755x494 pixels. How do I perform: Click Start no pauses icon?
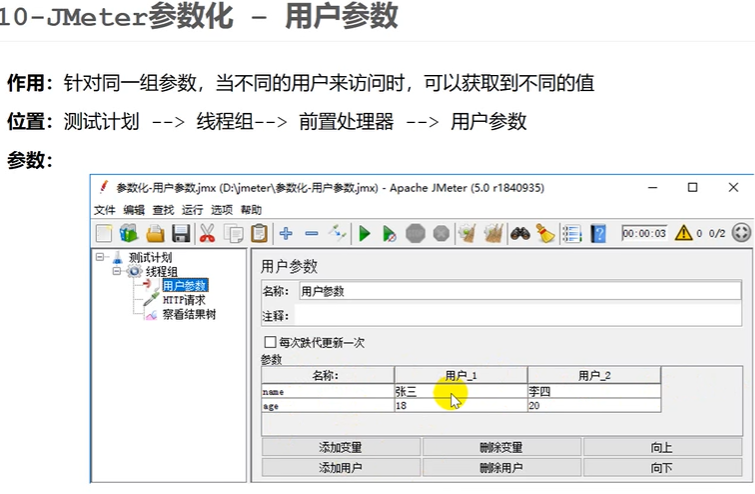click(x=389, y=234)
